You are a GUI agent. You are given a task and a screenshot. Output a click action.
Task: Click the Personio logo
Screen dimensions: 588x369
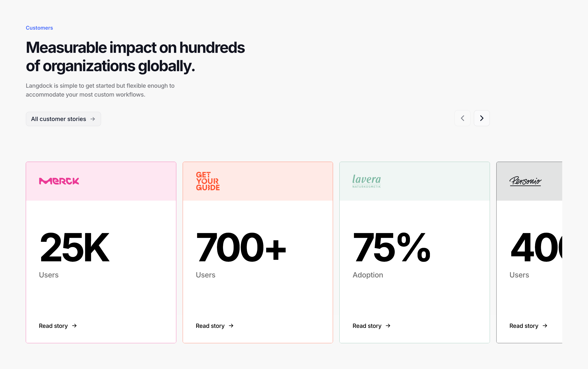525,181
